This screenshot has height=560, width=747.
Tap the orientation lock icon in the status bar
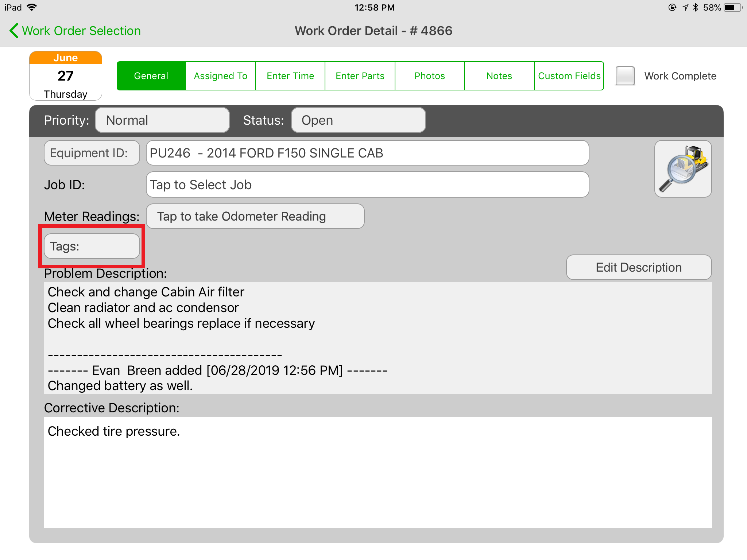pyautogui.click(x=671, y=7)
